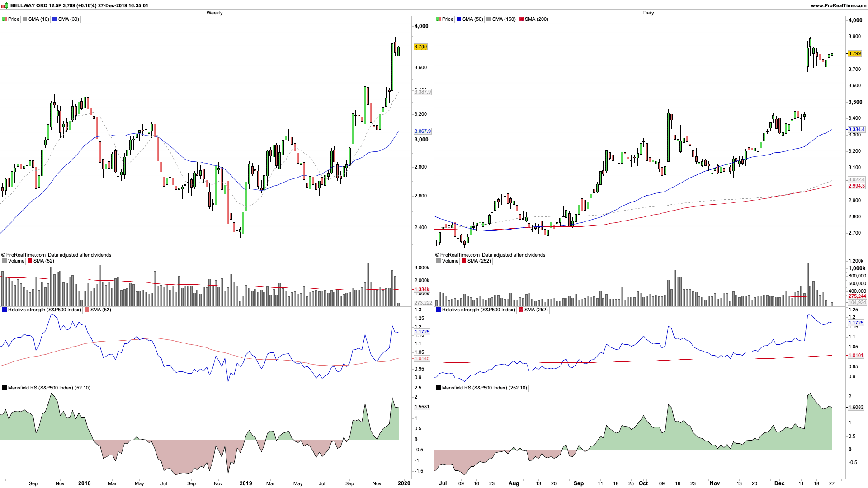The width and height of the screenshot is (868, 488).
Task: Click the 2019 marker on weekly time axis
Action: (x=245, y=483)
